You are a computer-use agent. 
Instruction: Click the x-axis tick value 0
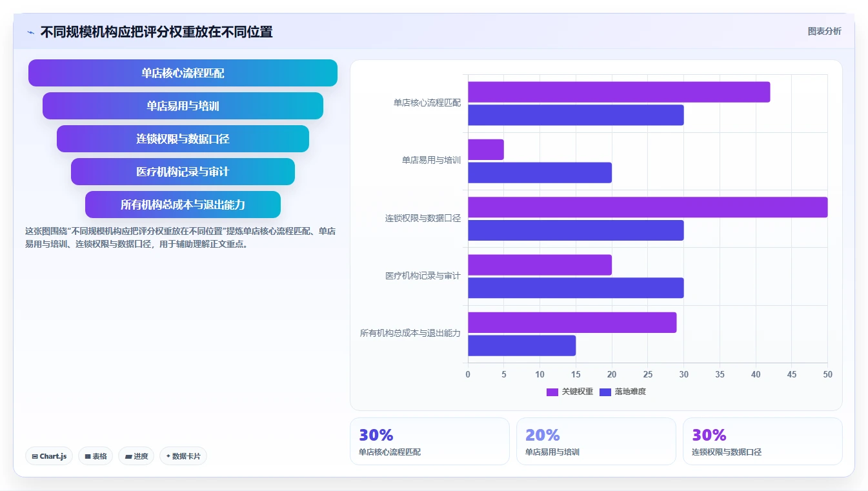tap(468, 374)
